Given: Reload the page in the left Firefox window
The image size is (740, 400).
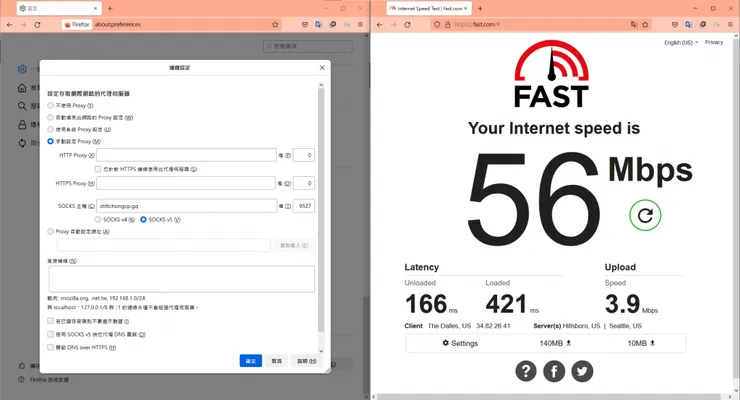Looking at the screenshot, I should pos(37,25).
